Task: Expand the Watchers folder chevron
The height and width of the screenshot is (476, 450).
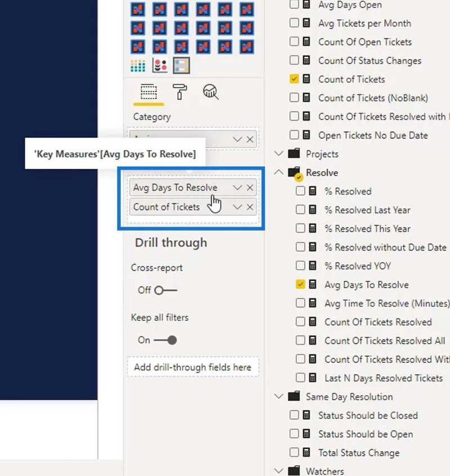Action: point(278,470)
